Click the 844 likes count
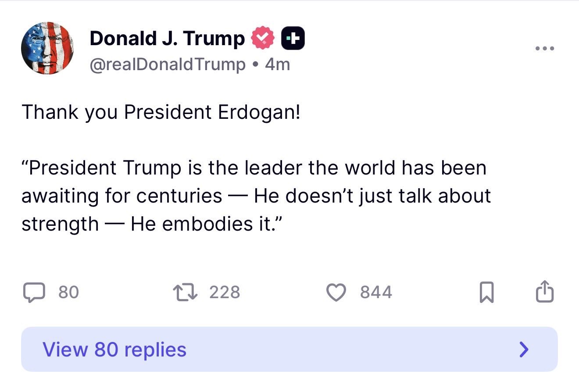Viewport: 579px width, 392px height. pyautogui.click(x=376, y=292)
